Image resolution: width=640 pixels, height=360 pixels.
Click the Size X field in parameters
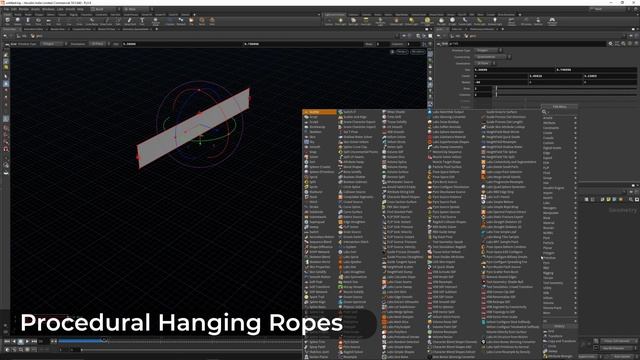coord(514,70)
